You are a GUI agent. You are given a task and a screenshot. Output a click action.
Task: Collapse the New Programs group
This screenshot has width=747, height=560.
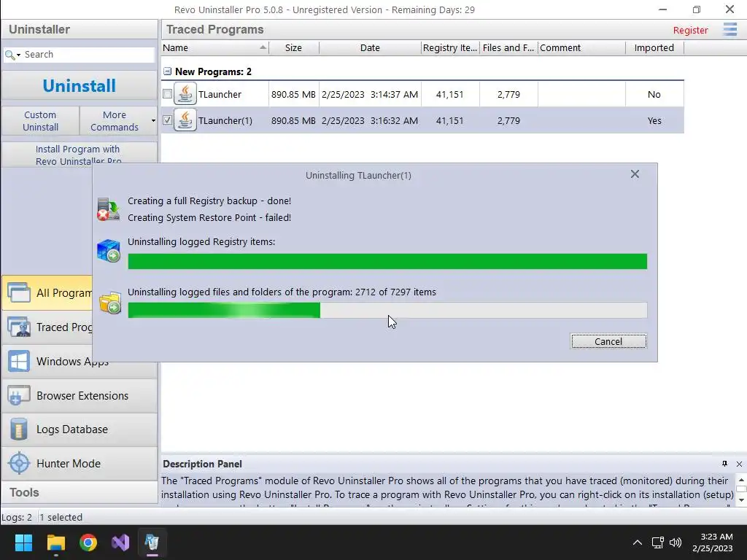[x=167, y=71]
